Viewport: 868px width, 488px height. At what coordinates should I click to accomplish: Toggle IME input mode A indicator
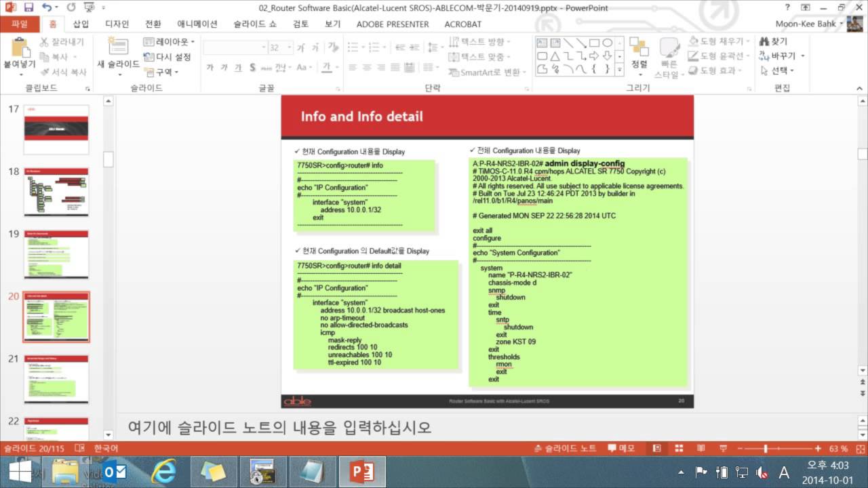[x=784, y=472]
